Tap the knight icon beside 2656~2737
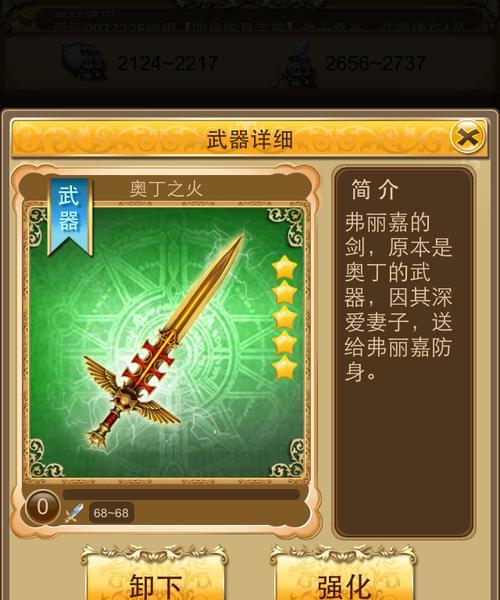Image resolution: width=500 pixels, height=600 pixels. tap(296, 64)
